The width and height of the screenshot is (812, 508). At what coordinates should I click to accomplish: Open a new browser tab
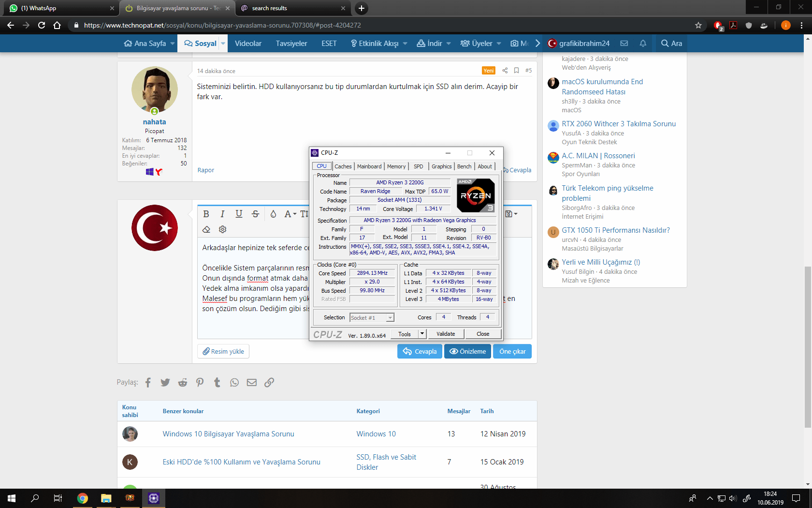pyautogui.click(x=362, y=8)
